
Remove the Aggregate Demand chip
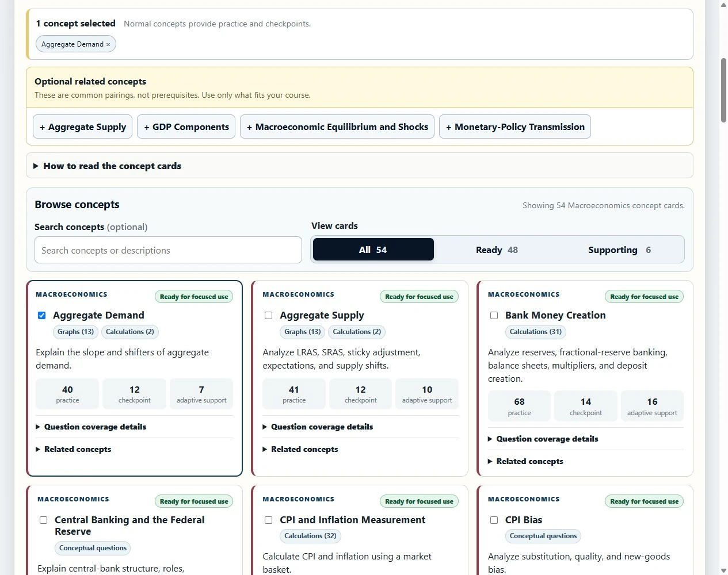(108, 44)
